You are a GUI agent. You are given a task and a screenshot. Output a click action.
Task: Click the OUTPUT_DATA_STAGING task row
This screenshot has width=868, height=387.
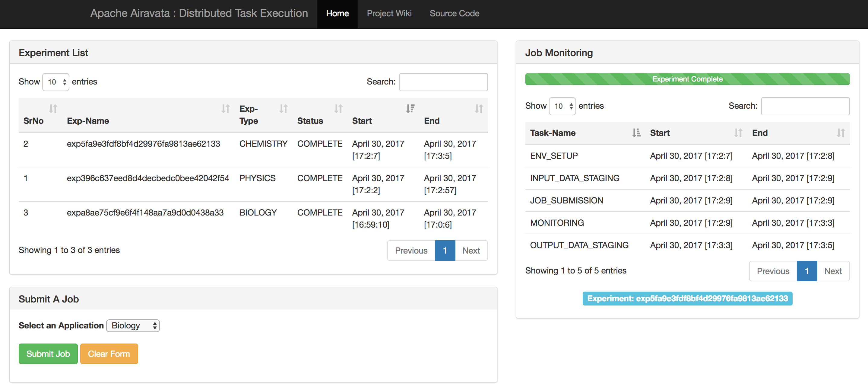[687, 245]
